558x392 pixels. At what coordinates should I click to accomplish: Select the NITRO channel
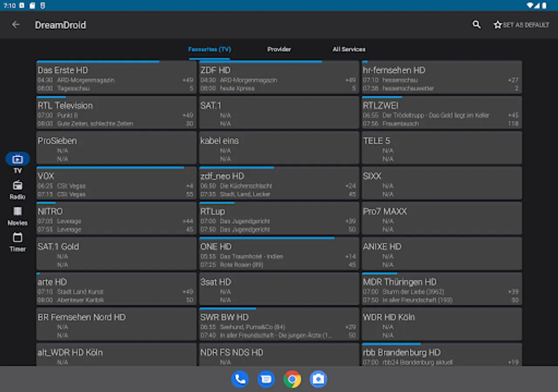[116, 218]
